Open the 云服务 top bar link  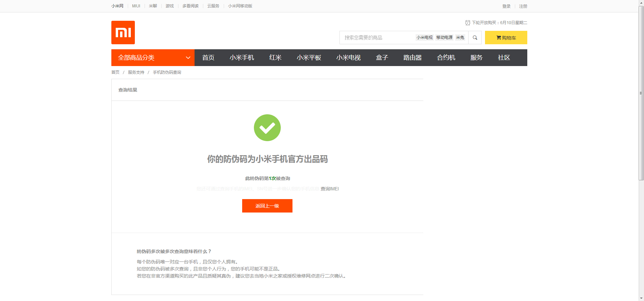point(213,6)
